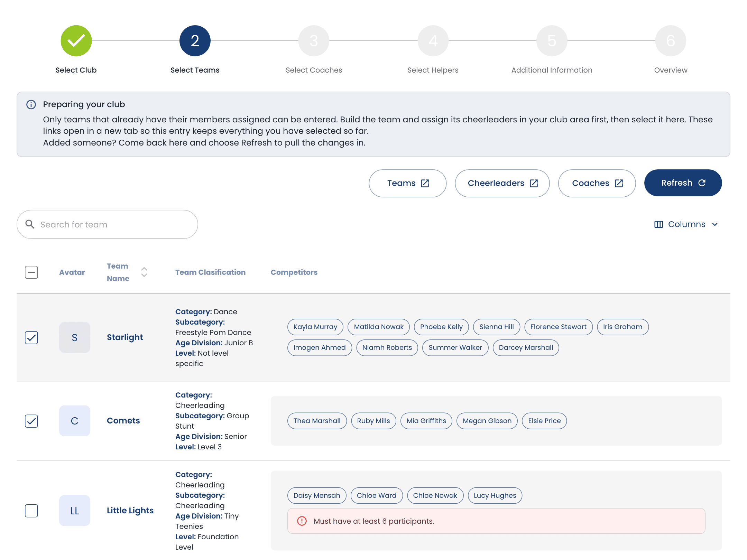Uncheck the Comets team checkbox
The height and width of the screenshot is (560, 747).
(31, 421)
